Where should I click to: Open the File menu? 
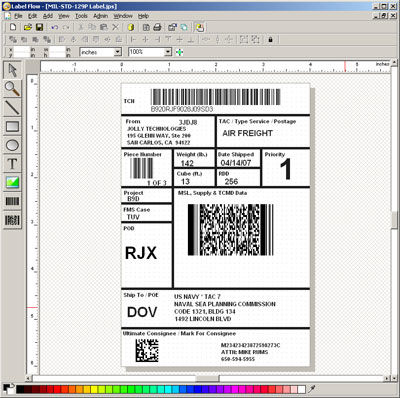[x=18, y=16]
